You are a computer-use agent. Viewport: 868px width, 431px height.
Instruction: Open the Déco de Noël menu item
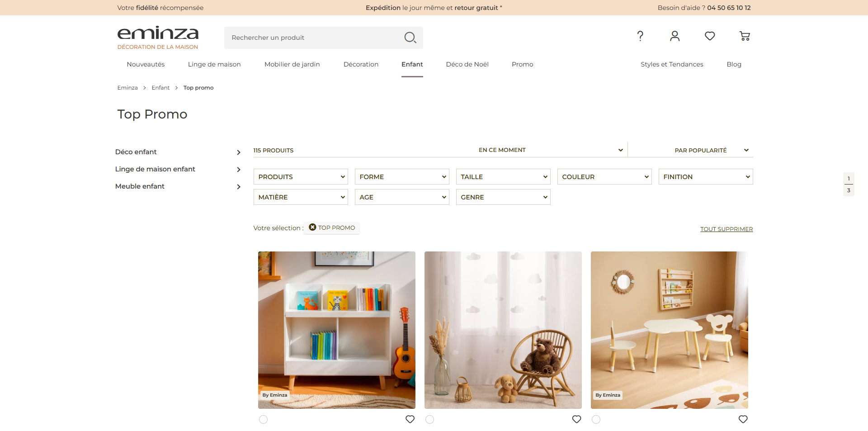[467, 64]
